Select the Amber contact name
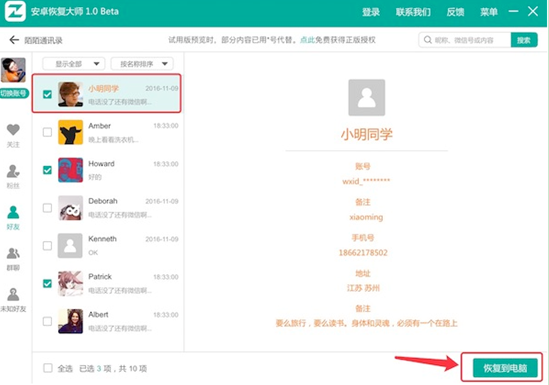The height and width of the screenshot is (385, 549). [x=99, y=126]
